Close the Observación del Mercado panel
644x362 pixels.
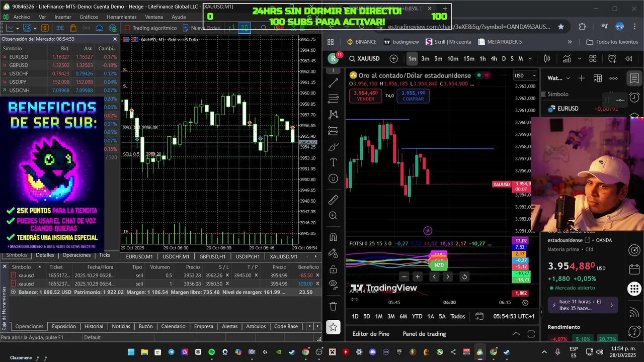pos(115,39)
